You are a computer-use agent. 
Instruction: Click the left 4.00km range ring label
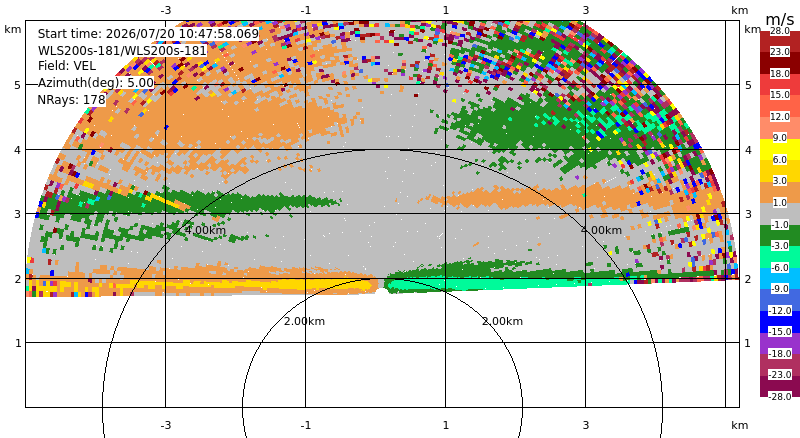(205, 230)
